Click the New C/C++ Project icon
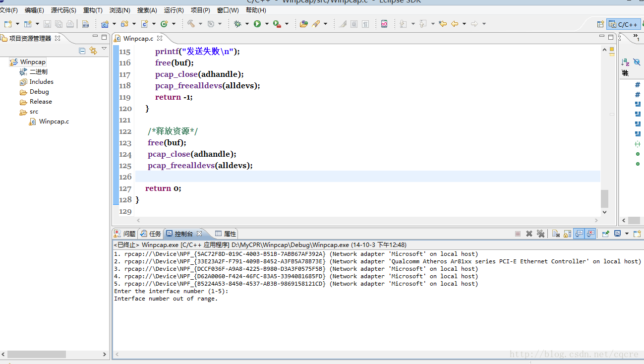Viewport: 644px width, 364px height. click(x=105, y=24)
